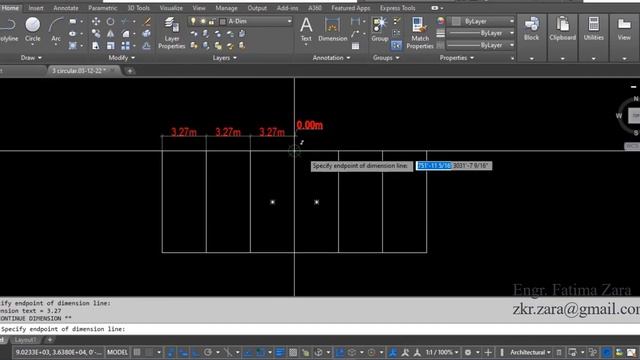Select the Dimension tool
This screenshot has width=640, height=360.
332,29
